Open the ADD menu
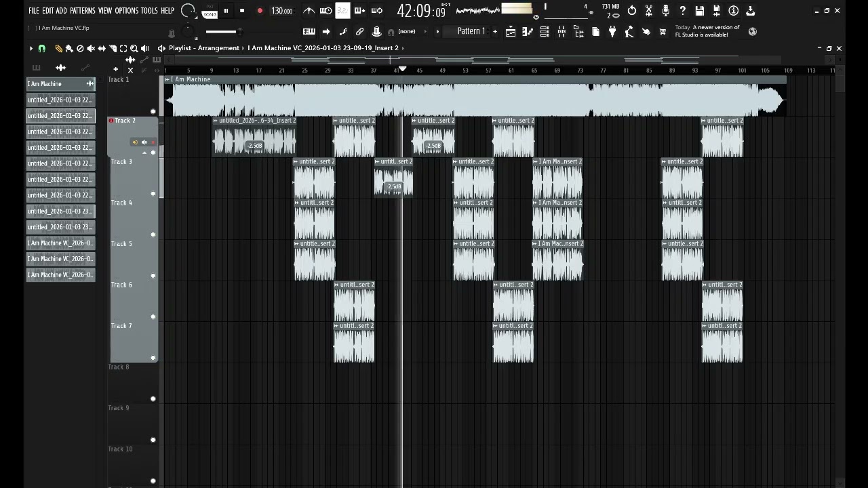Screen dimensions: 868x488 [62, 11]
